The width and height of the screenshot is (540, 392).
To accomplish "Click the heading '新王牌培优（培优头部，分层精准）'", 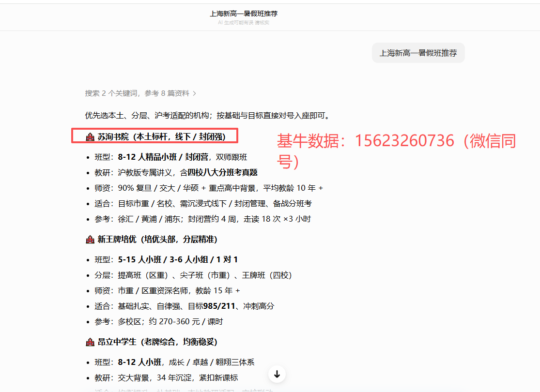I will tap(157, 239).
